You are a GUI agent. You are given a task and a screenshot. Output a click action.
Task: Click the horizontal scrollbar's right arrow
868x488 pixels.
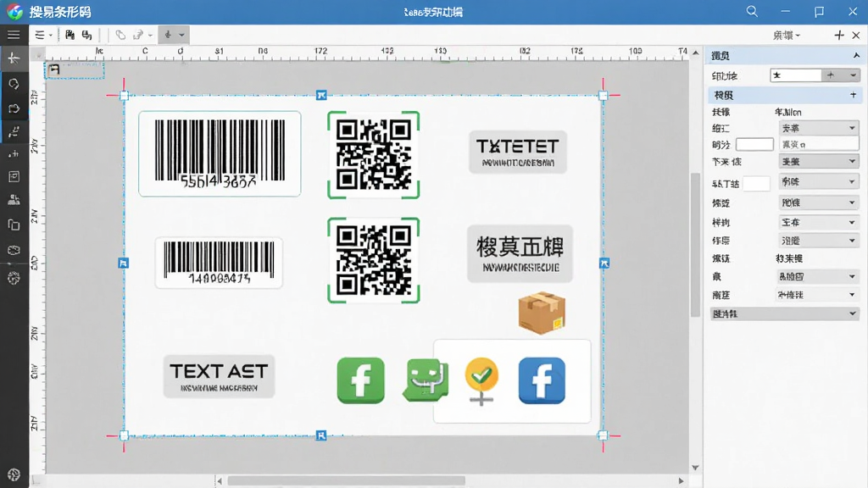pyautogui.click(x=682, y=481)
